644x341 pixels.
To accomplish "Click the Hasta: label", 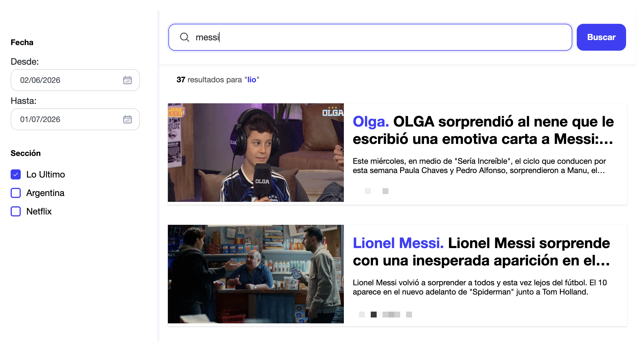I will coord(24,101).
